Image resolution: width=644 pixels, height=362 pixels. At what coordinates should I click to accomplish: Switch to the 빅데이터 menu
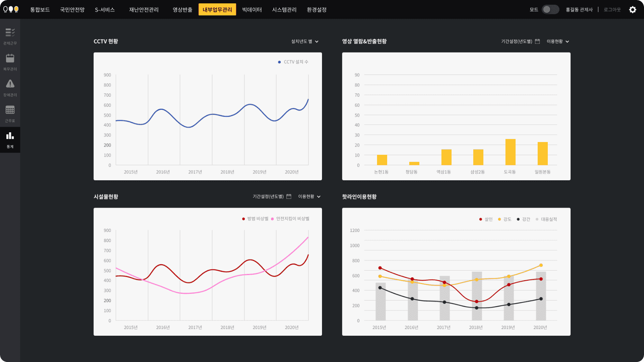click(x=252, y=10)
